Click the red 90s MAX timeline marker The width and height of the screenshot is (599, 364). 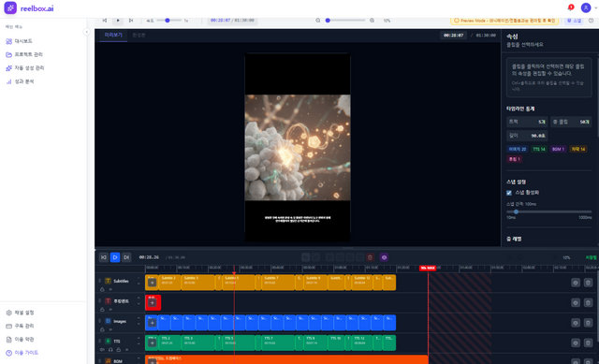(x=428, y=269)
